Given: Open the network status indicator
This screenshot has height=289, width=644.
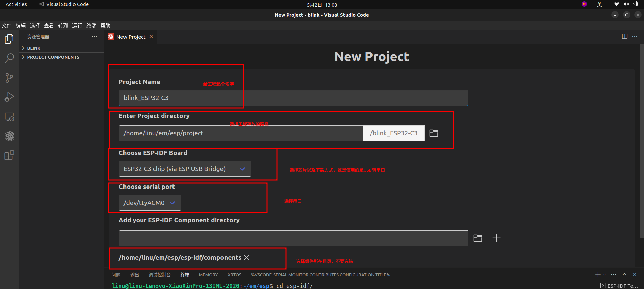Looking at the screenshot, I should coord(616,4).
